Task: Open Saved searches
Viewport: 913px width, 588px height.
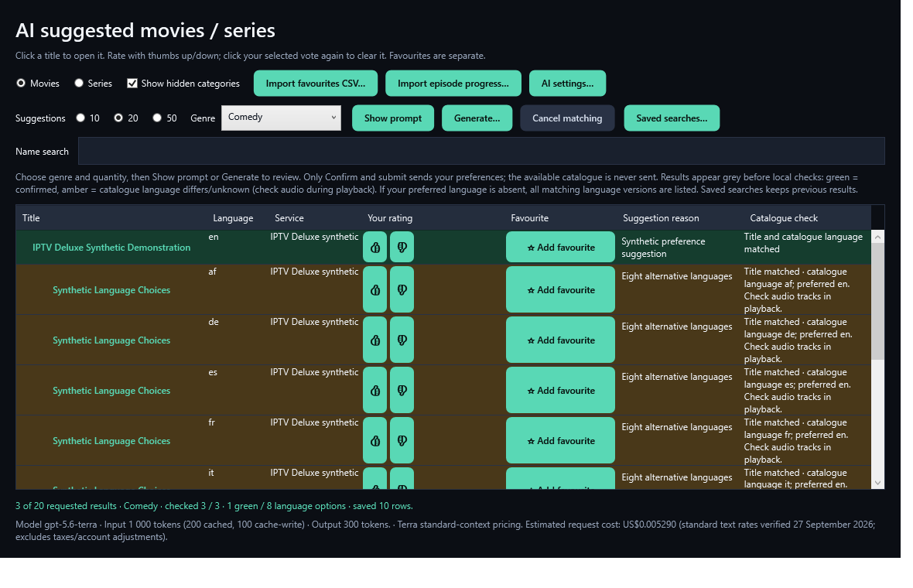Action: pyautogui.click(x=672, y=118)
